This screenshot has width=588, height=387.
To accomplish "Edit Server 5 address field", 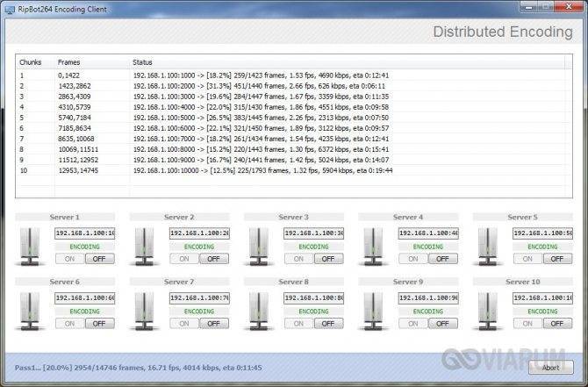I will 542,233.
